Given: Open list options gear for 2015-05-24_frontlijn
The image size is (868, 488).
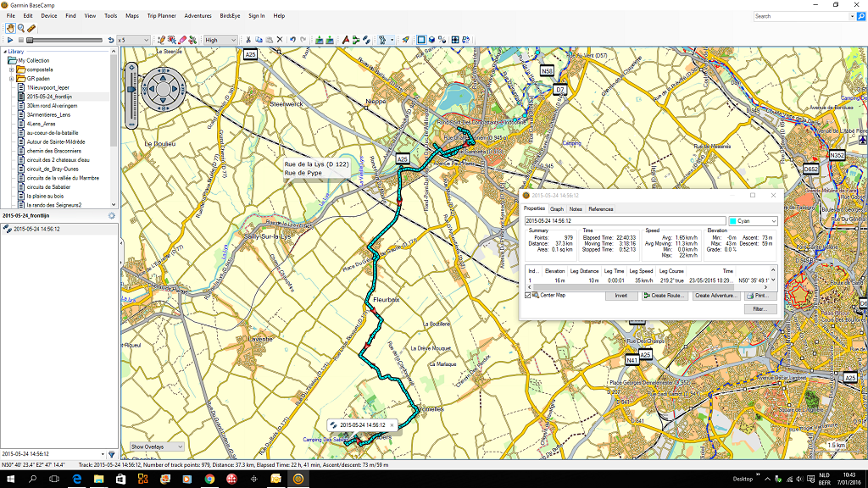Looking at the screenshot, I should 111,216.
